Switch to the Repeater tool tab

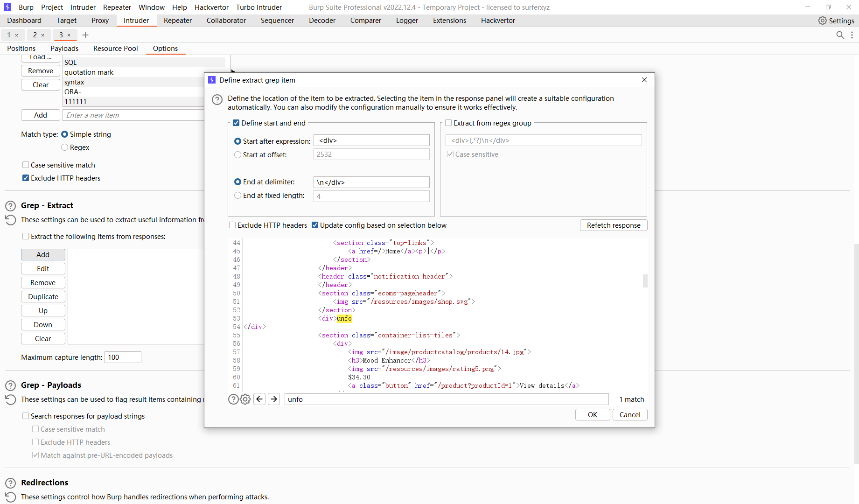(178, 21)
